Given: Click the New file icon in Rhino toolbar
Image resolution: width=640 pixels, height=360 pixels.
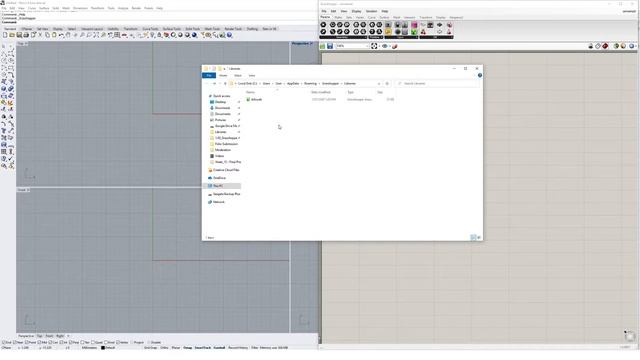Looking at the screenshot, I should point(5,36).
